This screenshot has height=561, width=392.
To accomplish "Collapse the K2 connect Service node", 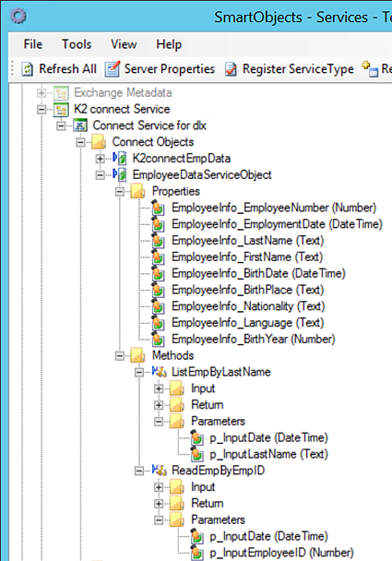I will coord(42,110).
